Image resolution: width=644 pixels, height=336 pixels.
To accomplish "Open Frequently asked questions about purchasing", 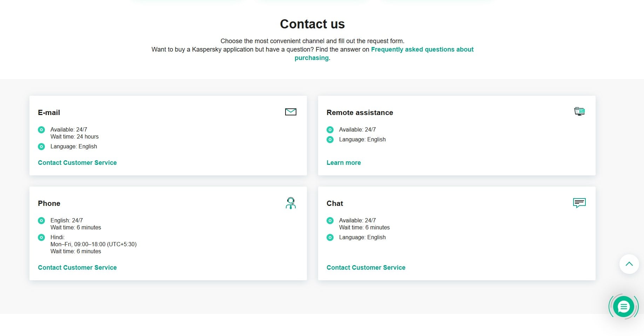I will (422, 49).
